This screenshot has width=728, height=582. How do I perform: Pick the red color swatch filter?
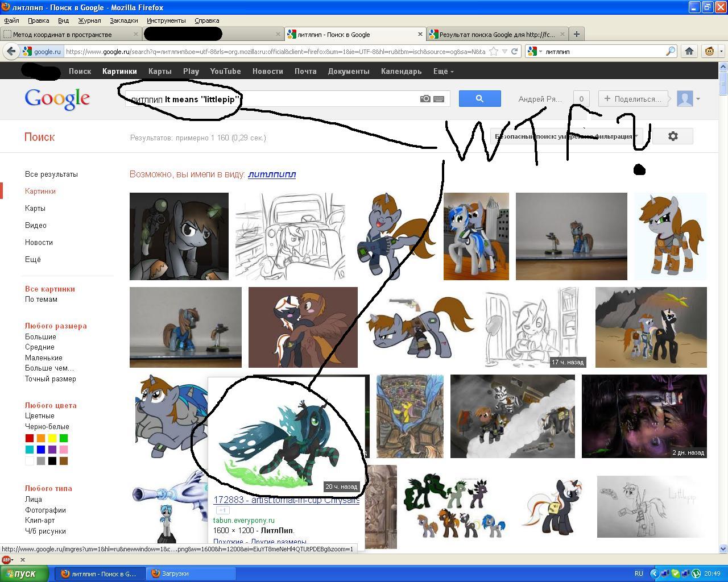30,438
